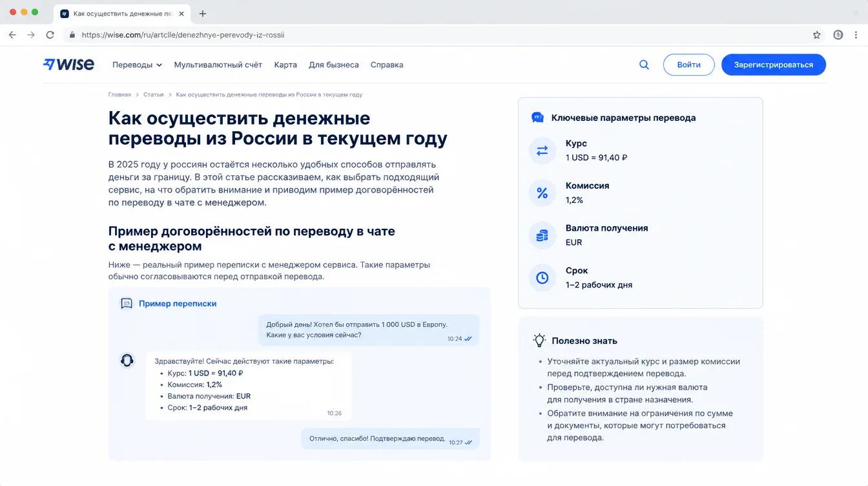Click the browser forward arrow
This screenshot has width=868, height=486.
[31, 35]
